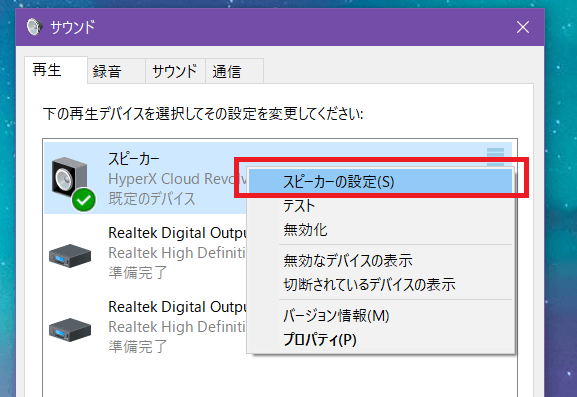Open バージョン情報(M) from the context menu
This screenshot has width=577, height=397.
pyautogui.click(x=380, y=315)
